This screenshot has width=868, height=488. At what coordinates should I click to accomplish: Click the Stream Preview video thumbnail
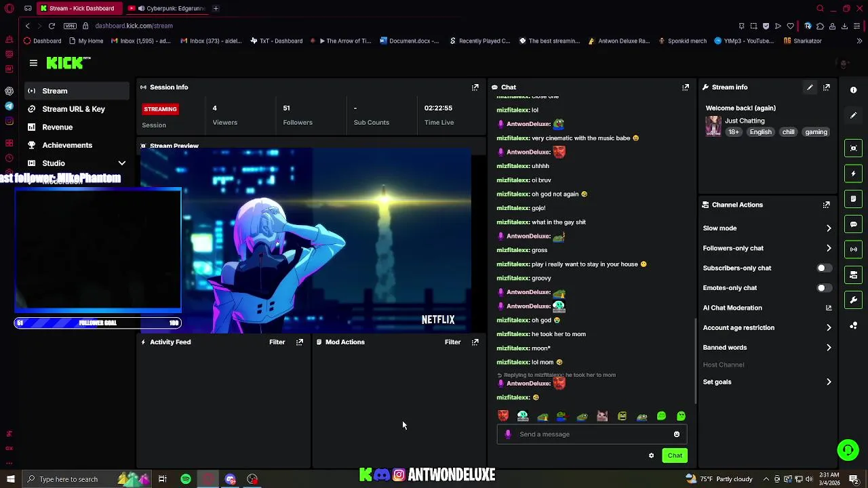(305, 241)
